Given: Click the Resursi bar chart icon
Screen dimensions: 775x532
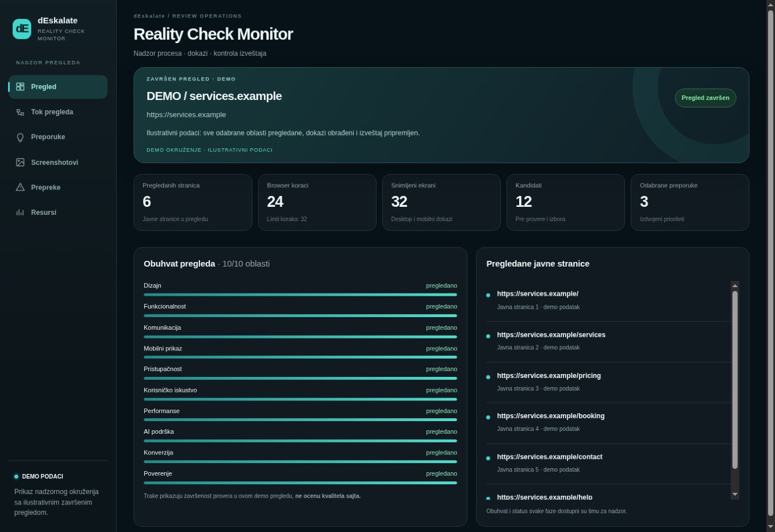Looking at the screenshot, I should [x=20, y=213].
